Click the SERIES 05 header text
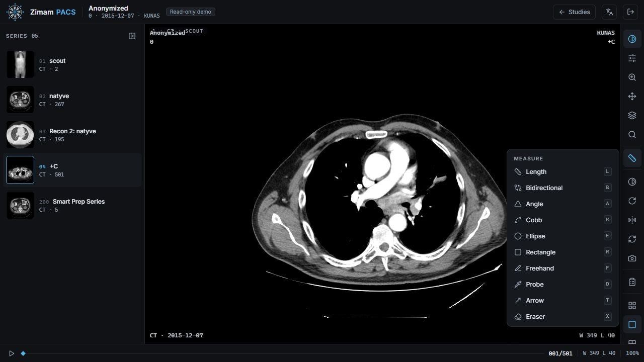This screenshot has width=644, height=362. (x=22, y=36)
